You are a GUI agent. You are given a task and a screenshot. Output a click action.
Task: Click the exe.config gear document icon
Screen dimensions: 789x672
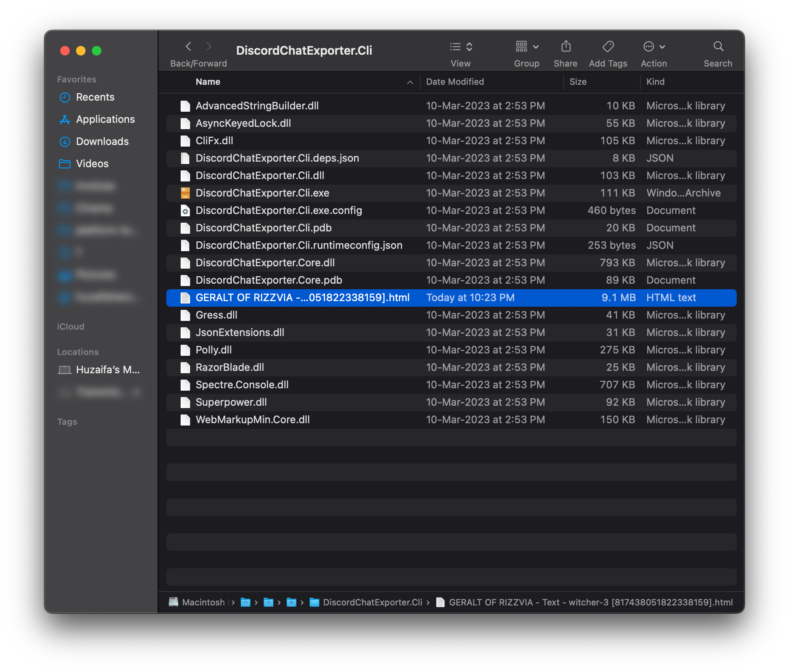185,210
